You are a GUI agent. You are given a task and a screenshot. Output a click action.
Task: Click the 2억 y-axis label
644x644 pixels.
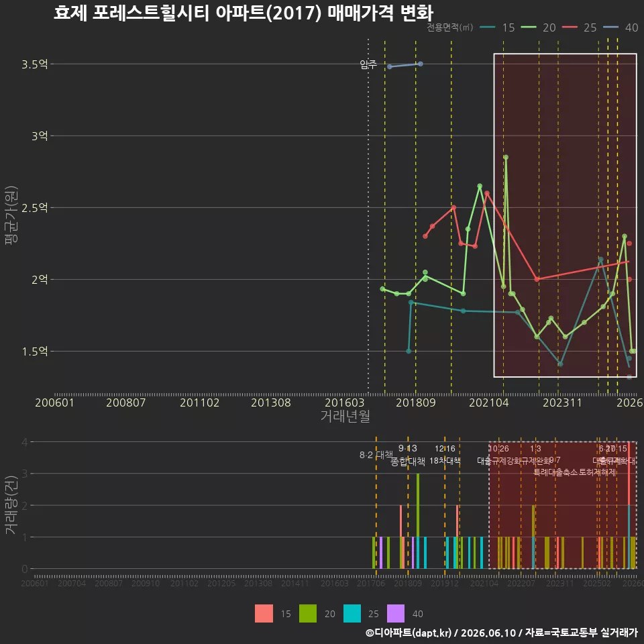[40, 279]
